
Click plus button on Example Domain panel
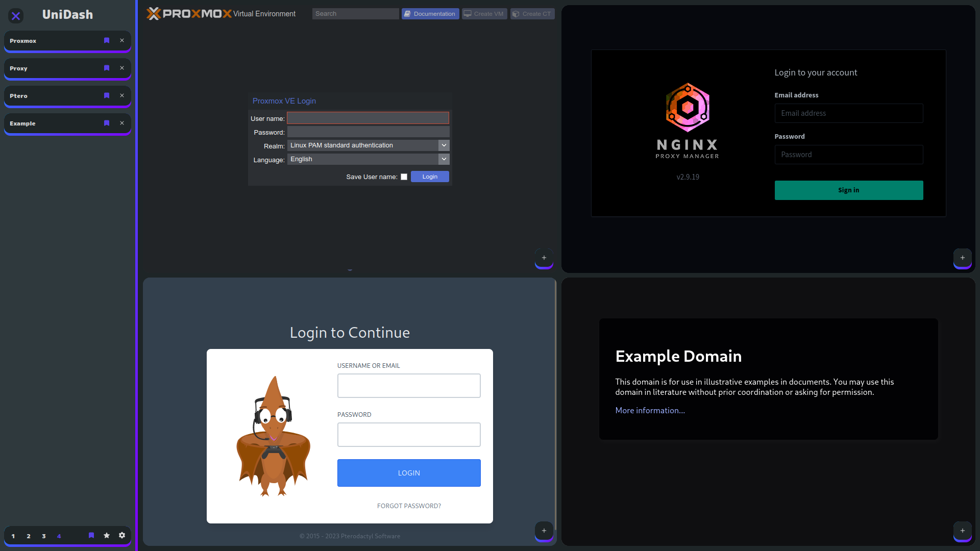pyautogui.click(x=963, y=531)
